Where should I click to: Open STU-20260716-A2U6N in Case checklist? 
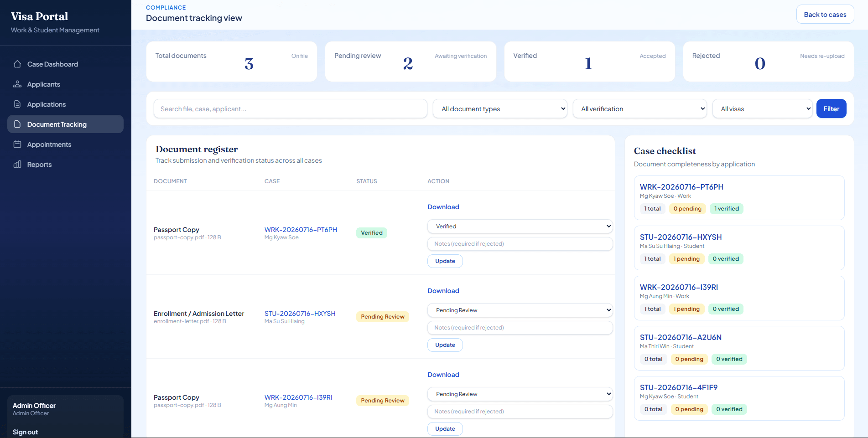tap(681, 337)
